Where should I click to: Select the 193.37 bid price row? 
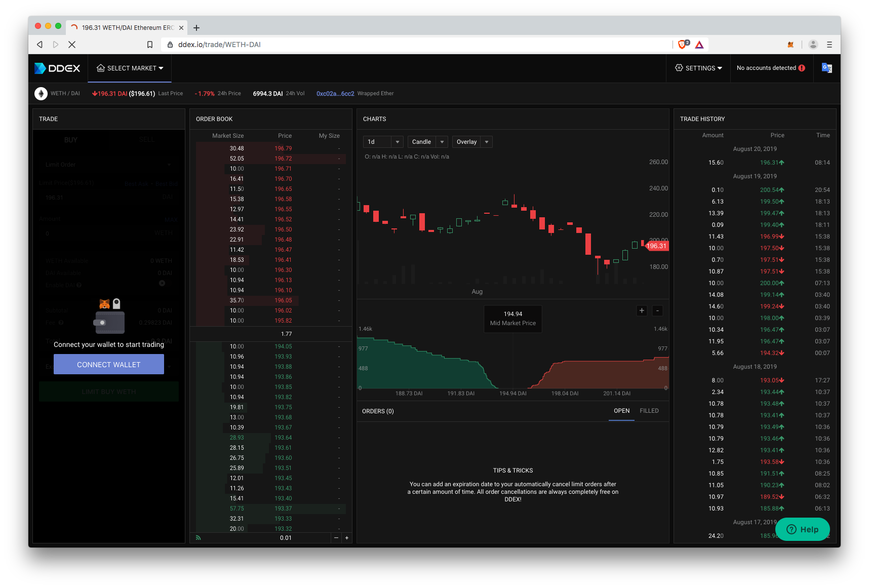tap(271, 508)
